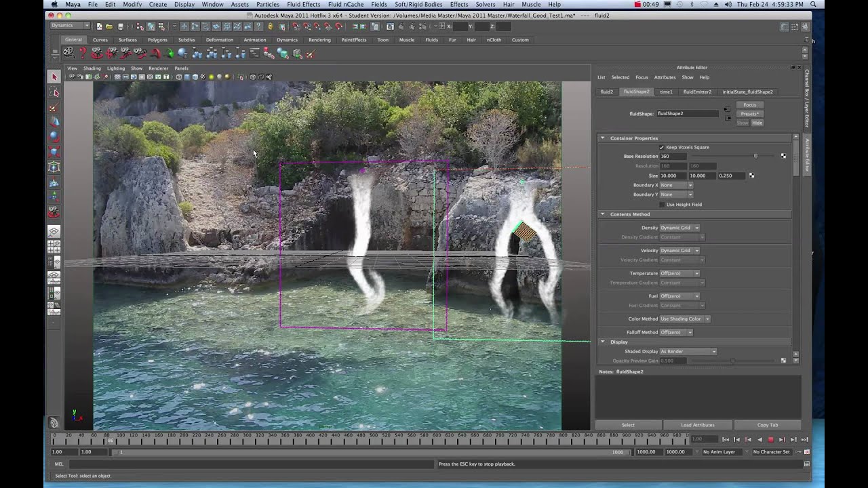Open Color Method dropdown
The width and height of the screenshot is (868, 488).
685,319
